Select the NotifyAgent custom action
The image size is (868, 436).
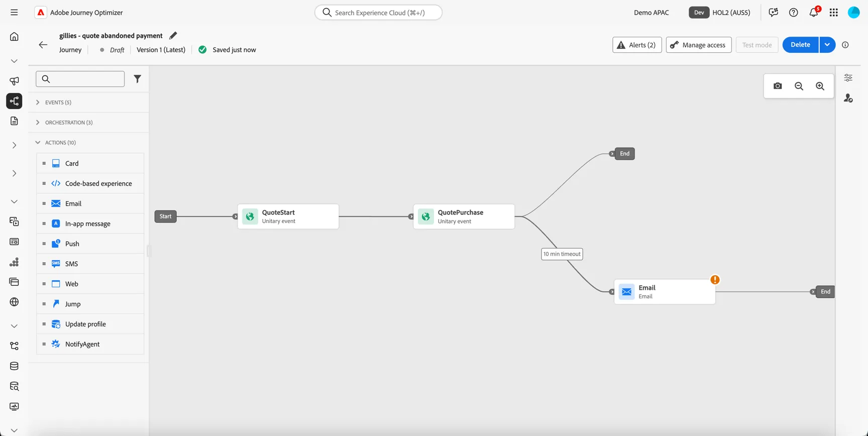coord(90,344)
